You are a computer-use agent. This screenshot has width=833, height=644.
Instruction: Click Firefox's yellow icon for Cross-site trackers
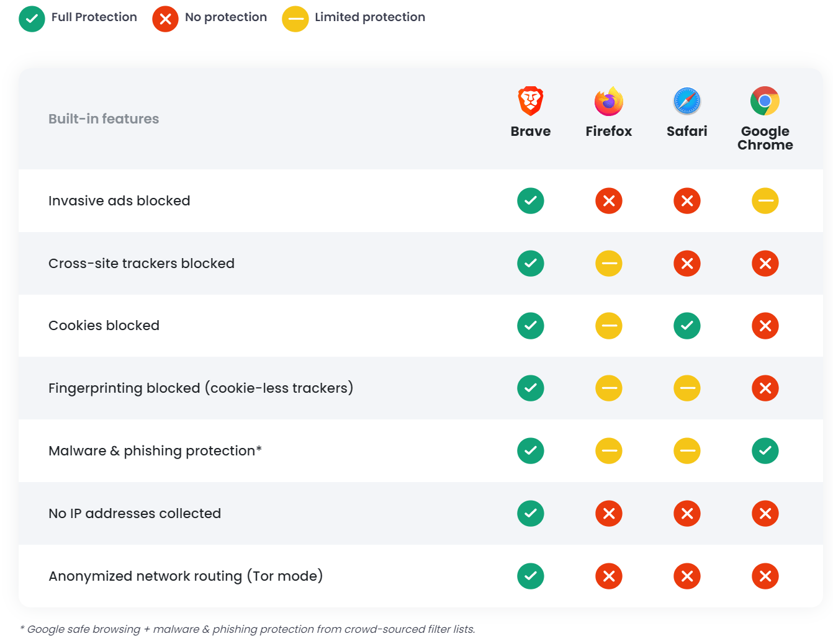coord(609,264)
